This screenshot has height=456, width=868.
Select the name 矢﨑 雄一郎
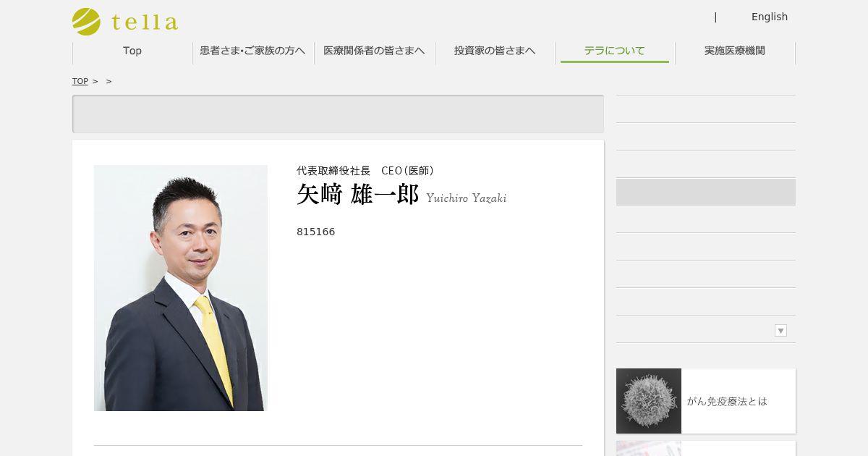point(357,195)
